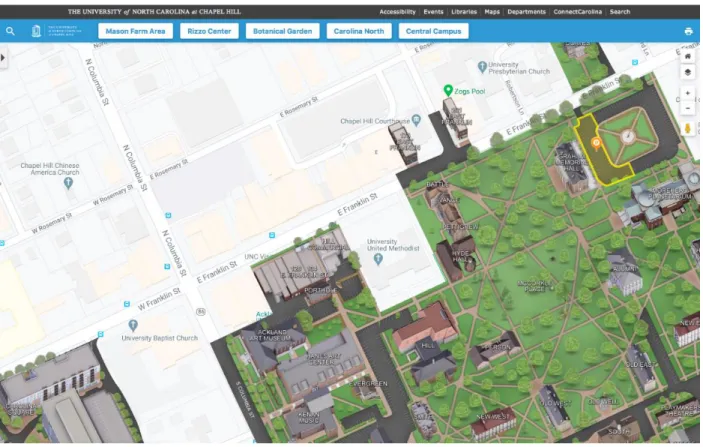Screen dimensions: 703x447
Task: Click the magnifier search icon in blue bar
Action: 10,31
